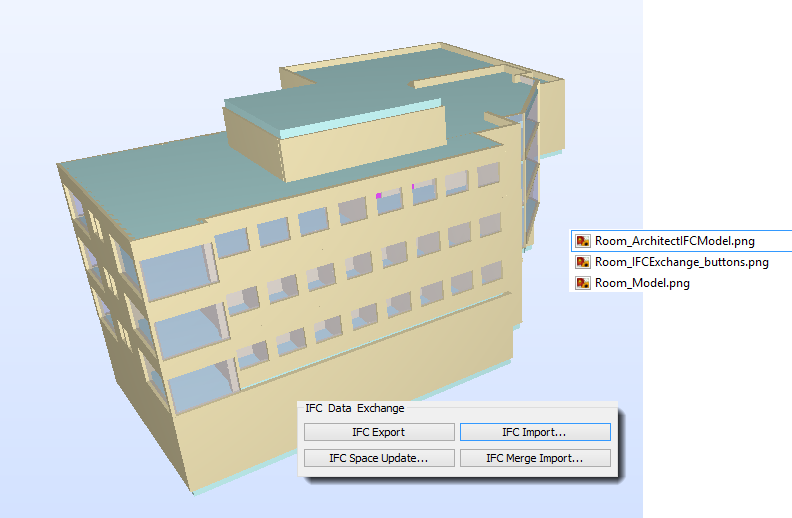Select file name Room_Model.png
The image size is (792, 518).
point(642,283)
